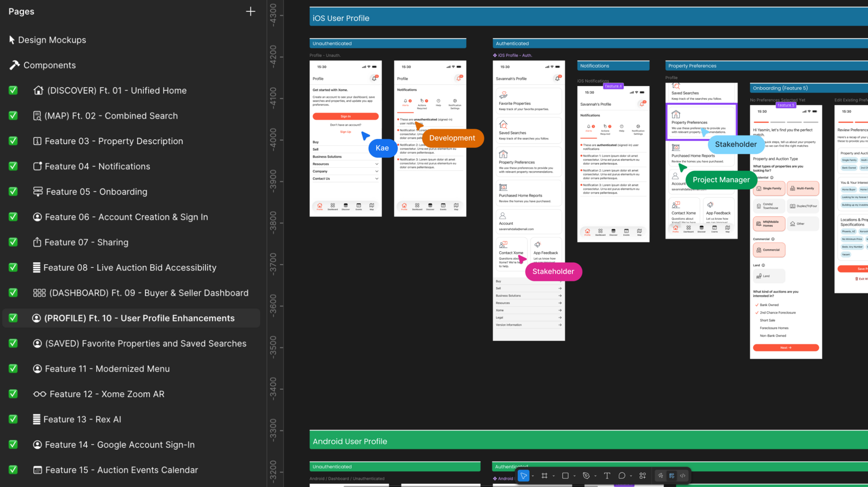
Task: Click the Development cursor label on the canvas
Action: point(453,138)
